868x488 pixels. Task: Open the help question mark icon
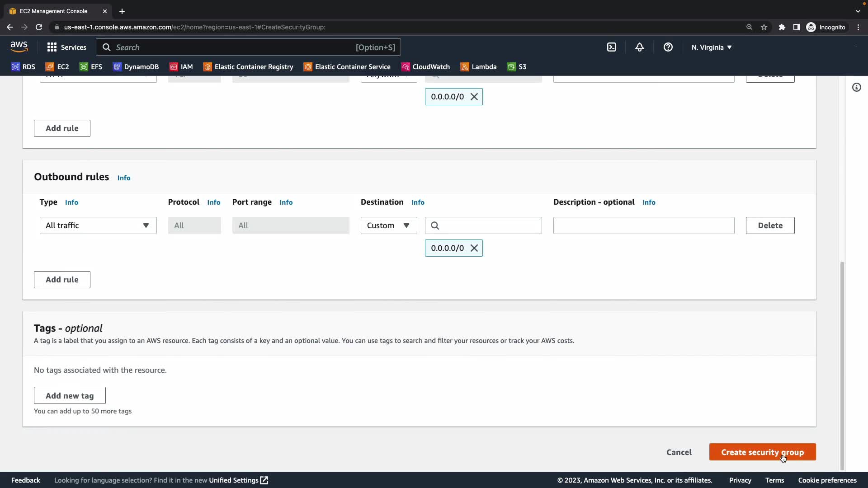668,47
